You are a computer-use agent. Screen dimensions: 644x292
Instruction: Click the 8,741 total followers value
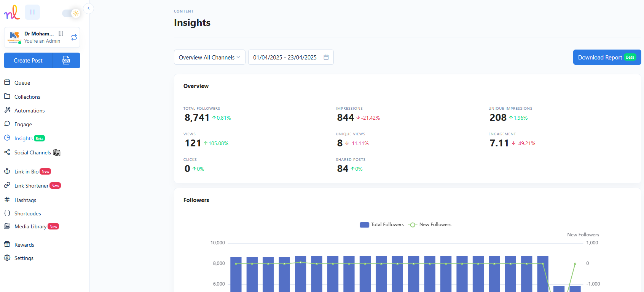tap(197, 117)
